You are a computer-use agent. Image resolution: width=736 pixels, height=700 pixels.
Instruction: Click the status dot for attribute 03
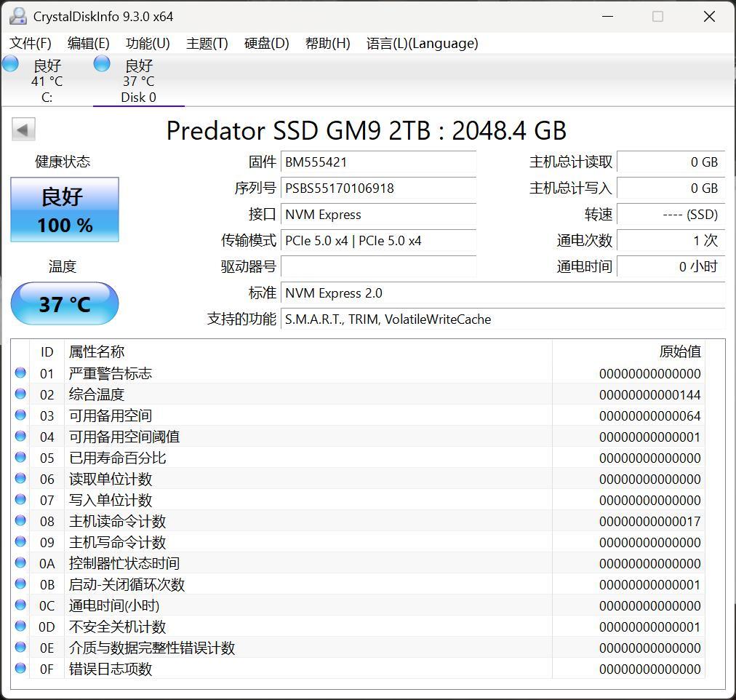(x=20, y=415)
